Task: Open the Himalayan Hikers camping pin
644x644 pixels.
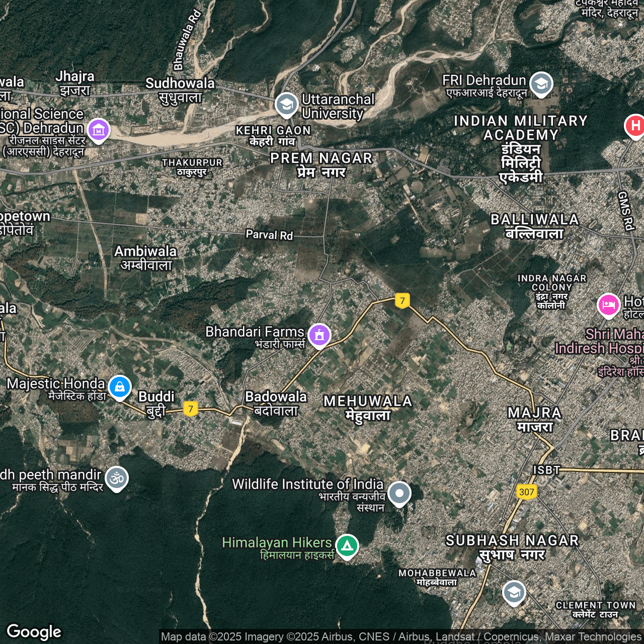Action: (347, 546)
